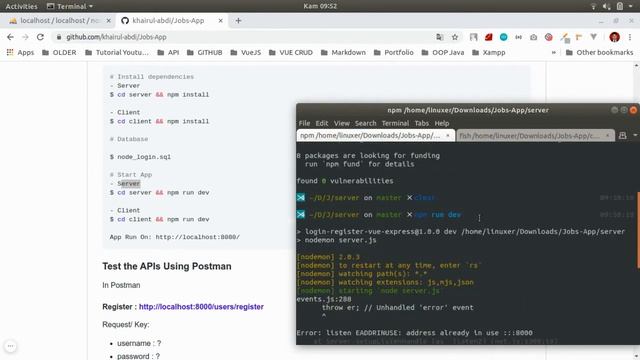Open Other bookmarks folder
The image size is (640, 360).
coord(599,53)
